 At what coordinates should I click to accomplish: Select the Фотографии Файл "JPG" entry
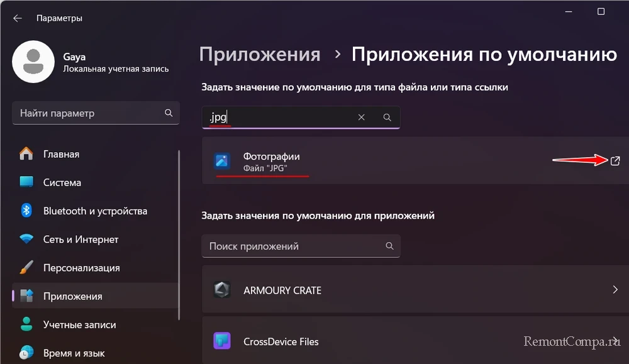pyautogui.click(x=415, y=160)
